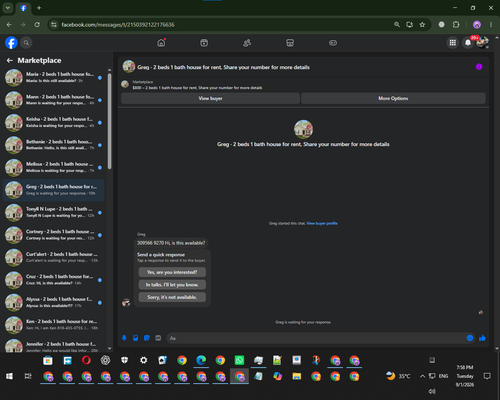Open Curt'alert's conversation in the list
Screen dimensions: 500x400
click(x=53, y=257)
